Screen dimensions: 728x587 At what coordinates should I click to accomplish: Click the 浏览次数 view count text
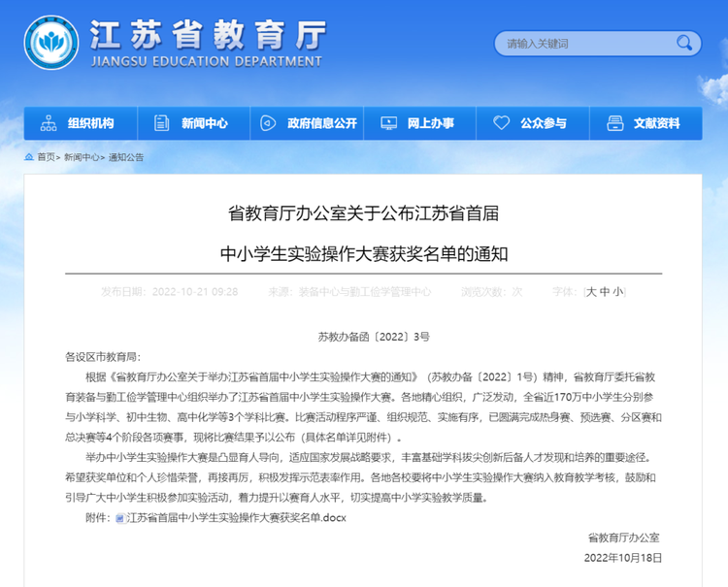[492, 292]
